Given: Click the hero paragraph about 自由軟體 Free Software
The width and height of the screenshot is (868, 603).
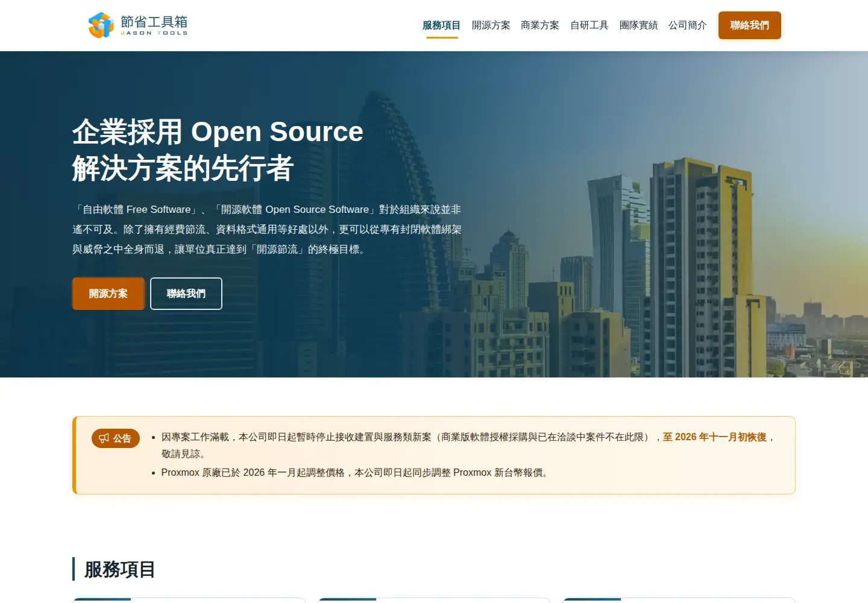Looking at the screenshot, I should tap(267, 229).
